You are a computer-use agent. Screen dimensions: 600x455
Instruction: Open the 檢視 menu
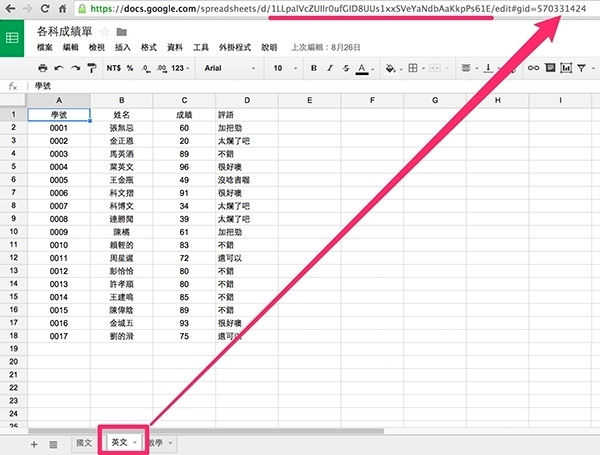pos(96,47)
